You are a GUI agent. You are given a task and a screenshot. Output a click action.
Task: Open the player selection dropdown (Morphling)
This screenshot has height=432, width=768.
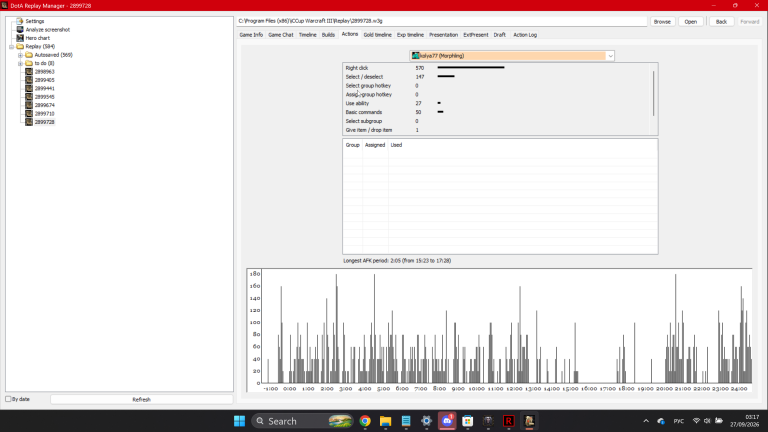click(512, 56)
